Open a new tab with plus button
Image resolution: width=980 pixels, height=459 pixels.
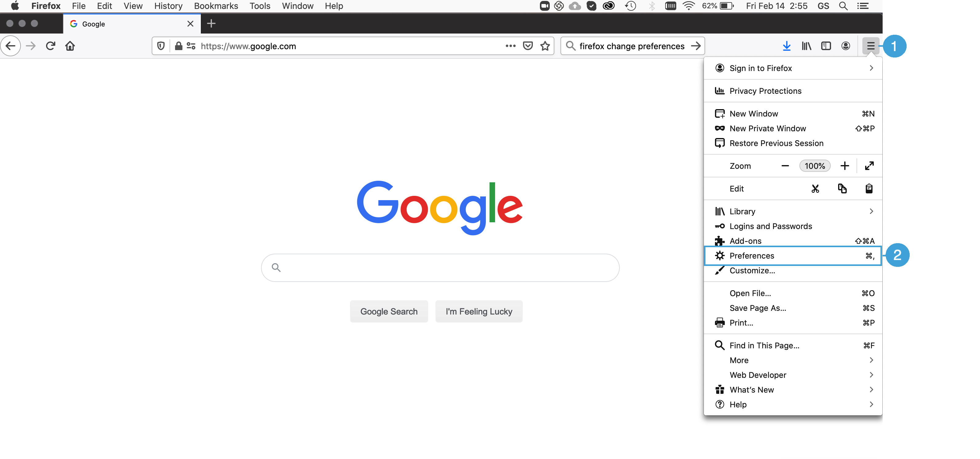pos(211,24)
